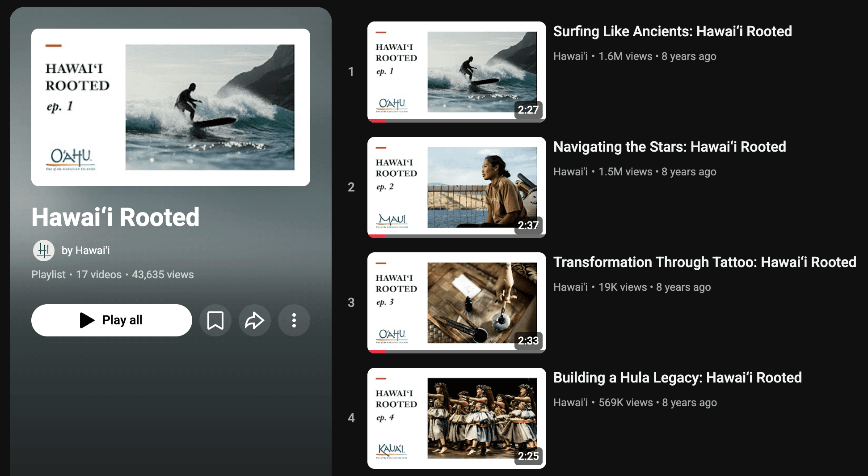Open Surfing Like Ancients video thumbnail
Viewport: 868px width, 476px height.
coord(457,72)
